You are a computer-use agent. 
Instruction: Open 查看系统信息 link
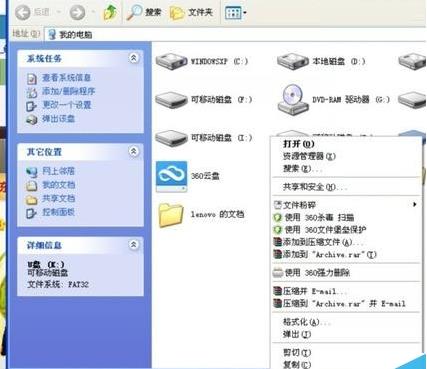point(66,78)
